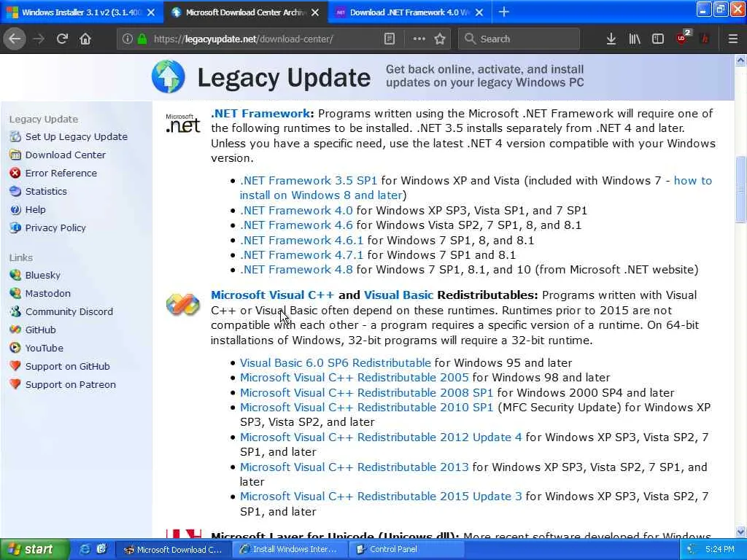Bookmark this page with the star icon

[440, 39]
